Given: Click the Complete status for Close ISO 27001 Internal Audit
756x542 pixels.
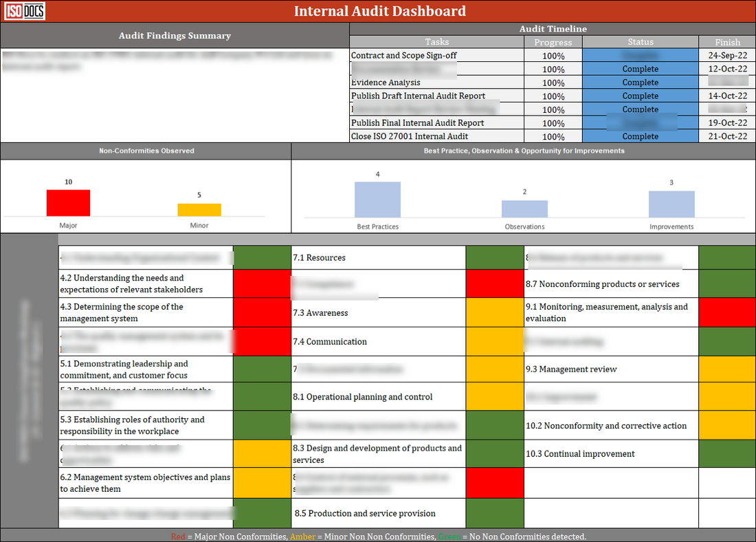Looking at the screenshot, I should 640,136.
